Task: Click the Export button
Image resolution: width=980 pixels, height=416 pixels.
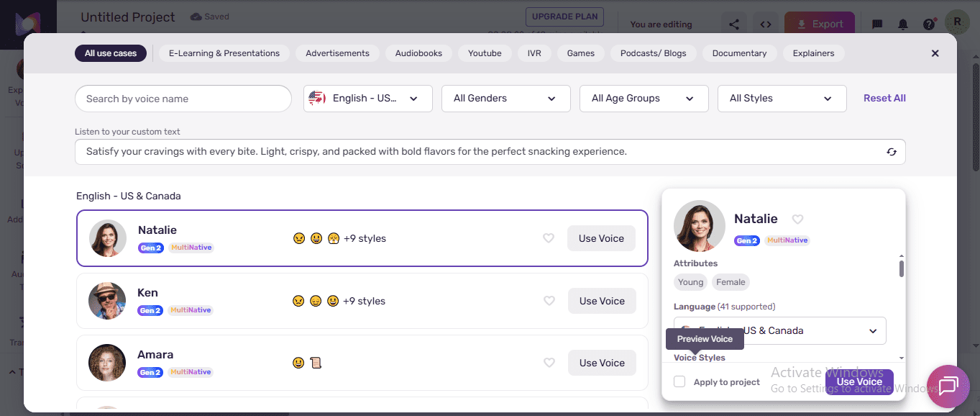Action: (x=820, y=24)
